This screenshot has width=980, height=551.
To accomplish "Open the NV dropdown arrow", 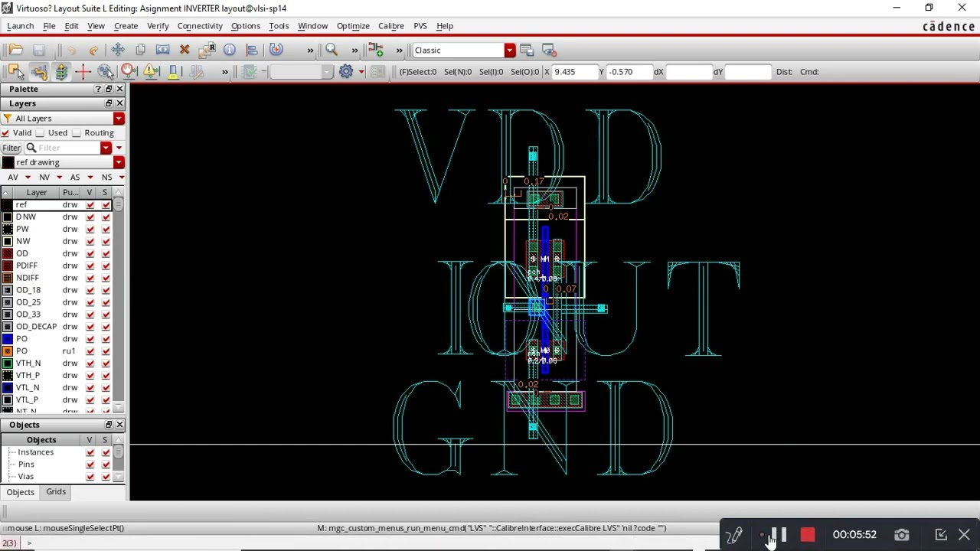I will click(59, 178).
